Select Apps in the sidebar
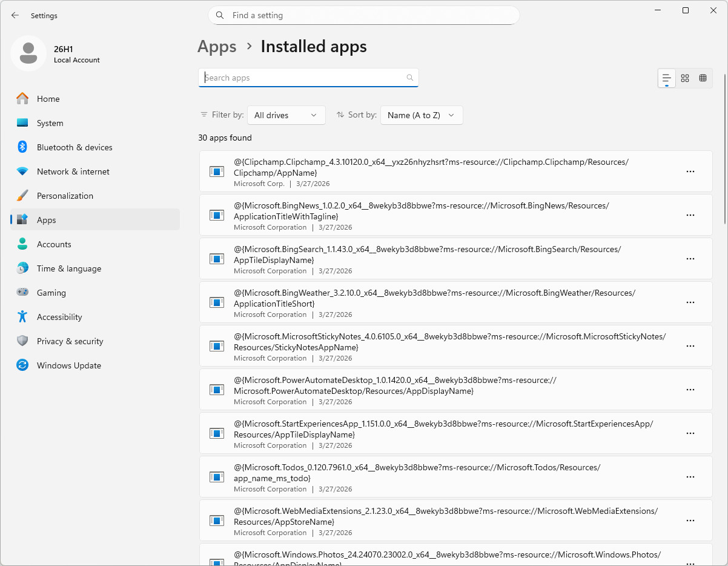 95,220
